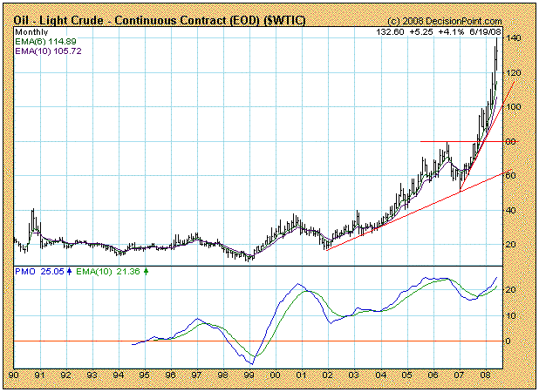Click the price change value '+5.25'
The image size is (539, 392).
[421, 32]
